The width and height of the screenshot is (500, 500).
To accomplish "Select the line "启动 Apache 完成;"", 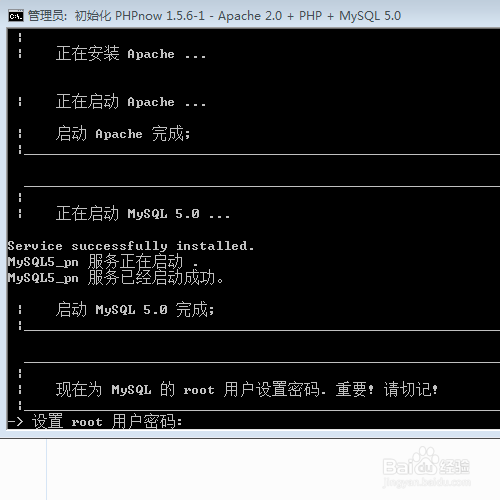I will click(x=123, y=133).
